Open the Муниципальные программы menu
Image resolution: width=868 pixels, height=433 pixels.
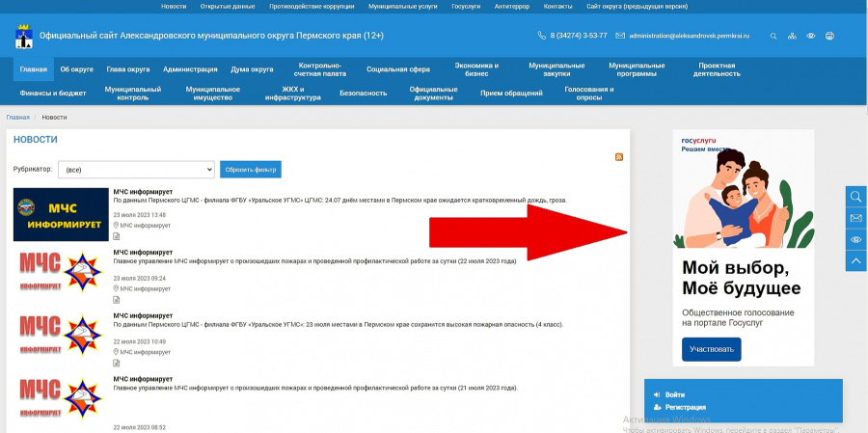[637, 69]
